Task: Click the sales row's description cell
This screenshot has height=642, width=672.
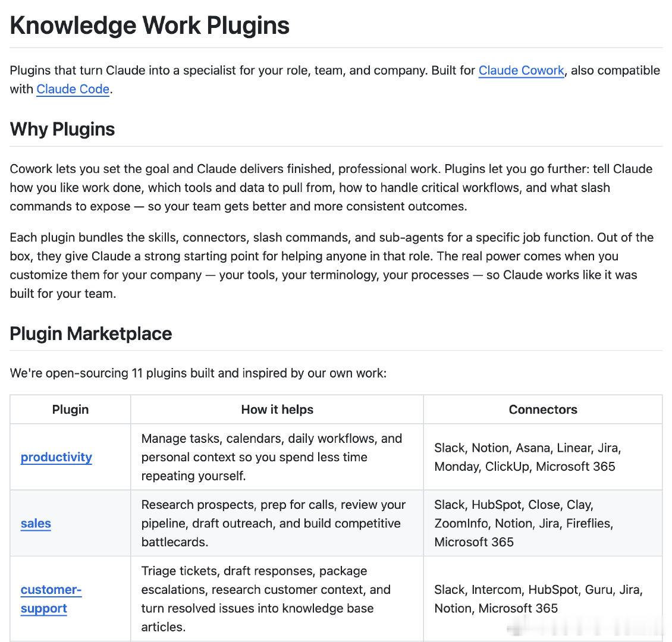Action: point(277,523)
